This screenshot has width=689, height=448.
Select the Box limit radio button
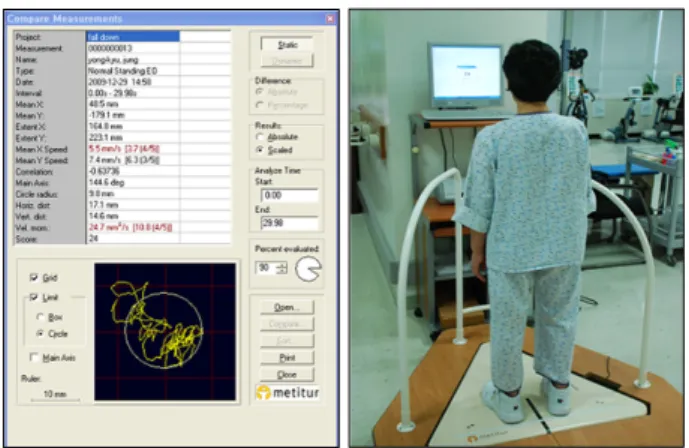[x=40, y=317]
